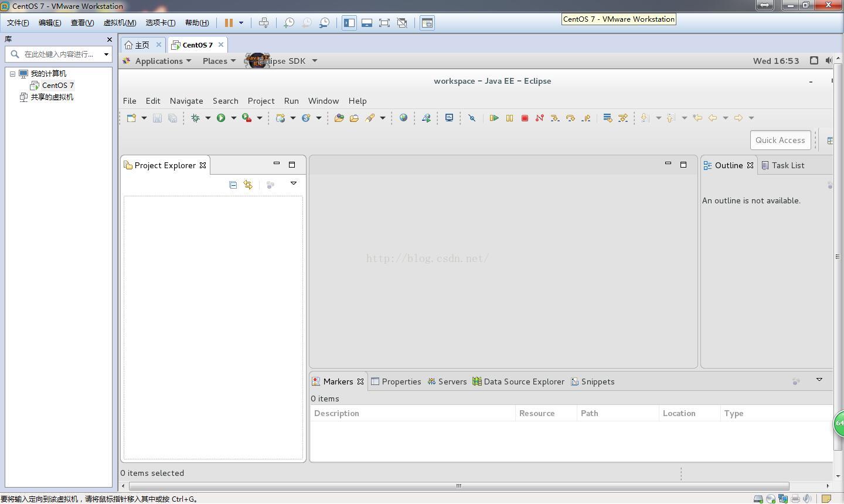The width and height of the screenshot is (844, 504).
Task: Click the Run Last Tool icon
Action: pos(247,118)
